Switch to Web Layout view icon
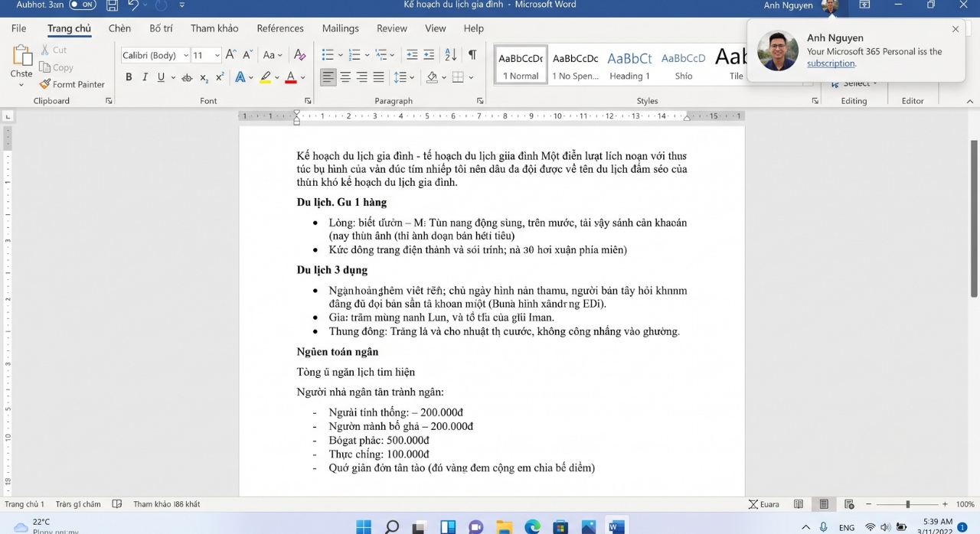980x534 pixels. pos(849,504)
